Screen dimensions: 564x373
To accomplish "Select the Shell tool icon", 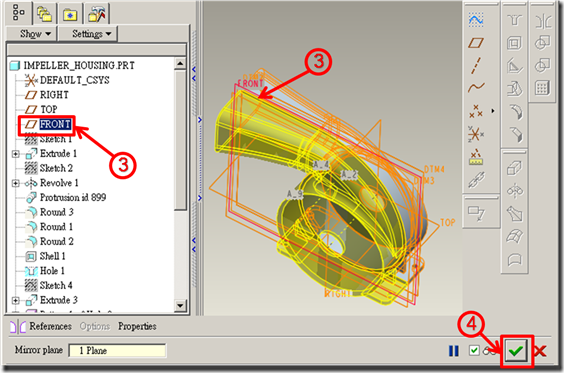I will tap(514, 43).
